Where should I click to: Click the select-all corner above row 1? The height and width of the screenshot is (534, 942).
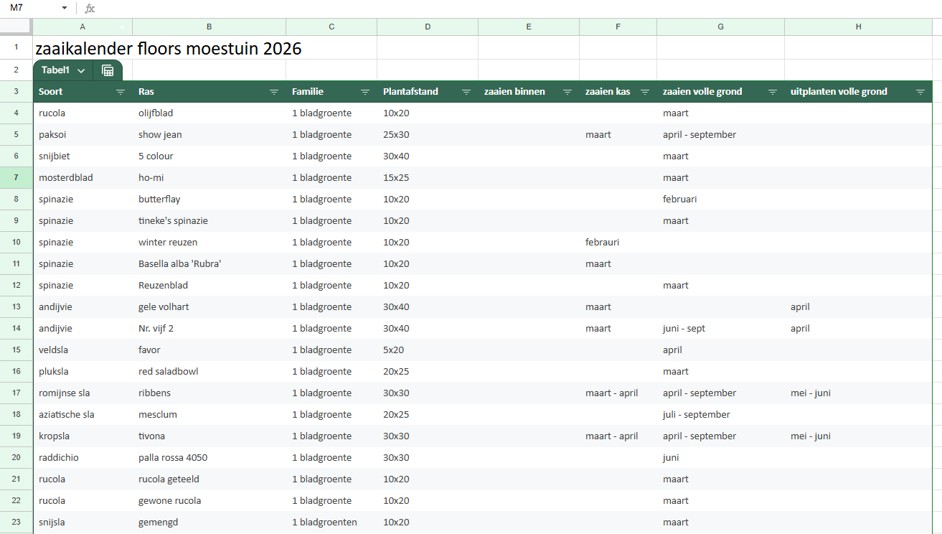coord(16,27)
